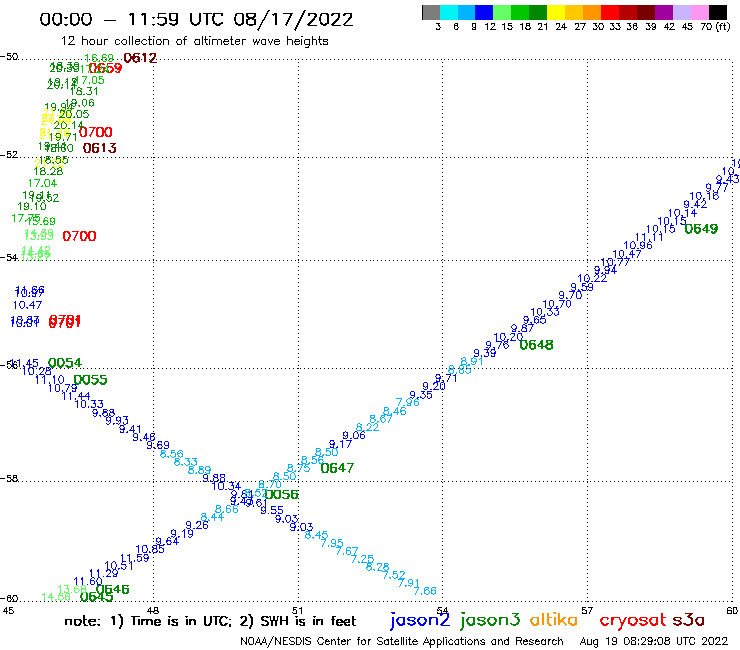Click the 0055 pass time label
This screenshot has width=740, height=650.
[x=90, y=380]
